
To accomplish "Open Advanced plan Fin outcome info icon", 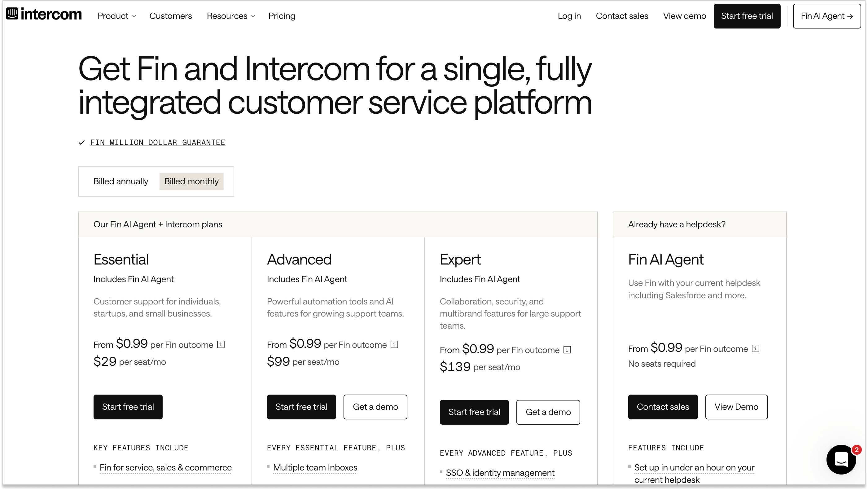I will [394, 344].
